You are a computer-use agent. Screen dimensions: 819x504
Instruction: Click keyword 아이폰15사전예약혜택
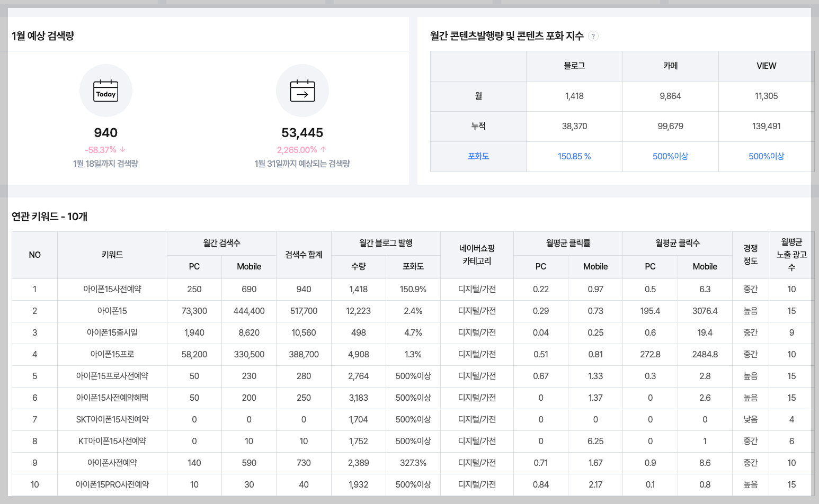(x=112, y=398)
